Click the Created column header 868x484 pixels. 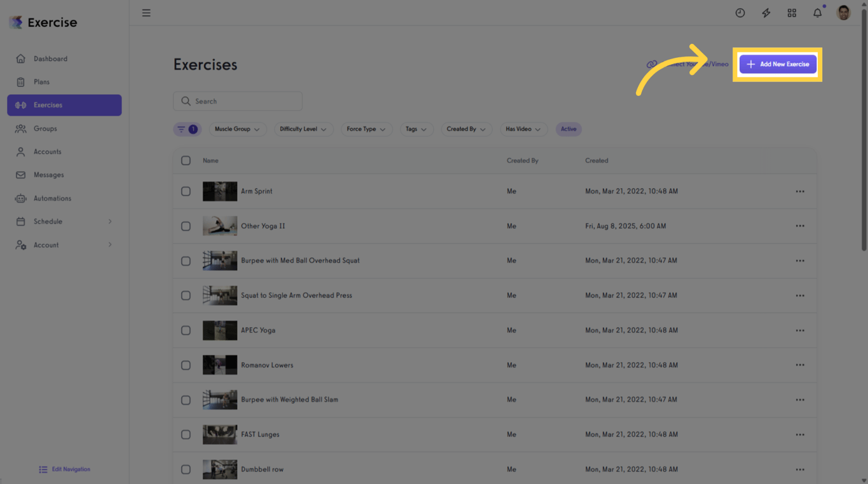597,161
